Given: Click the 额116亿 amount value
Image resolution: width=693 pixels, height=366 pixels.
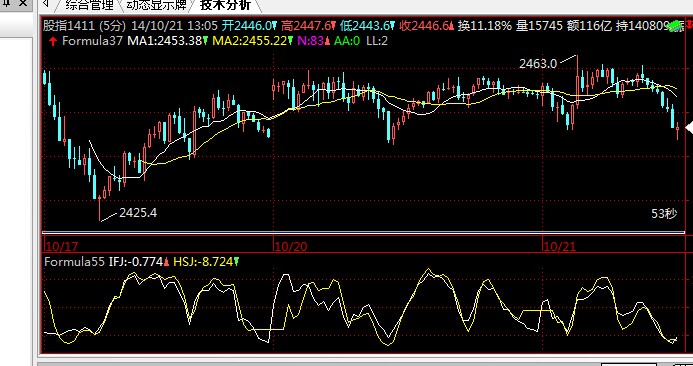Looking at the screenshot, I should click(x=589, y=26).
